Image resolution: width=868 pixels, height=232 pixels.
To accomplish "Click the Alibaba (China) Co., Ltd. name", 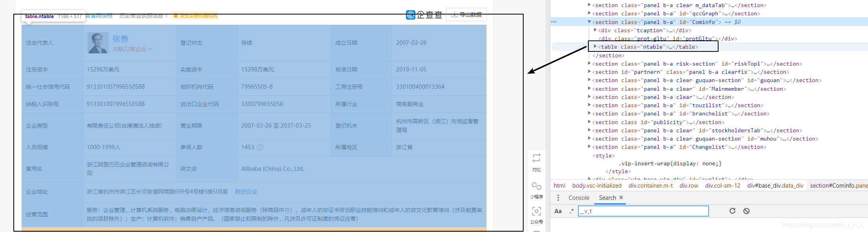I will coord(273,169).
